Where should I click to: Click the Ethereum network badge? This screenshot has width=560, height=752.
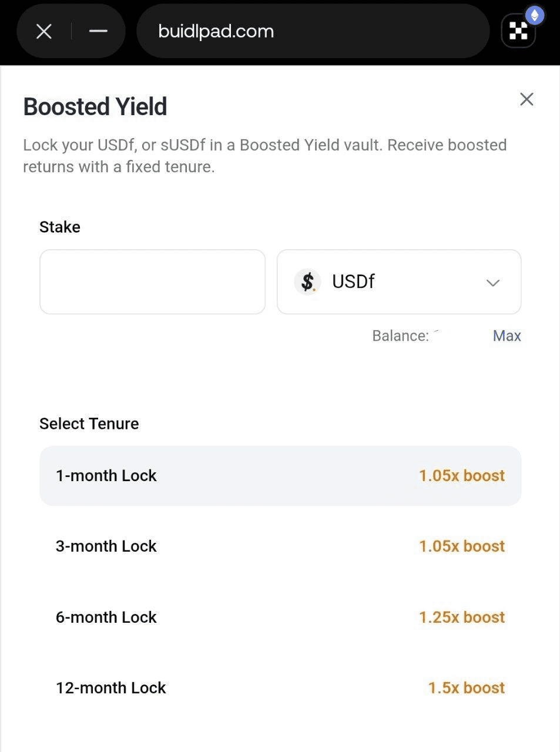point(535,15)
